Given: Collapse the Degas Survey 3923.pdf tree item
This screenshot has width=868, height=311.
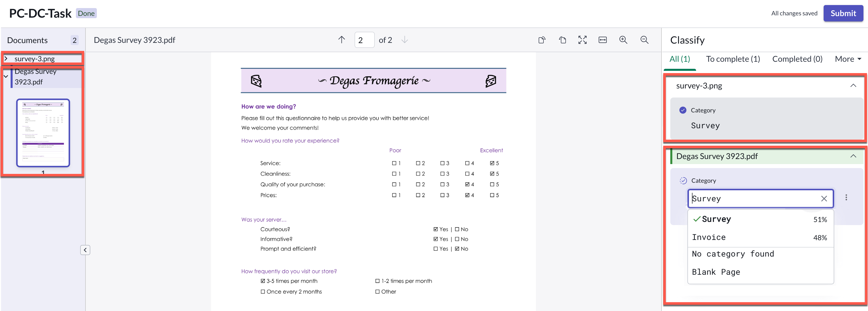Looking at the screenshot, I should (x=6, y=76).
